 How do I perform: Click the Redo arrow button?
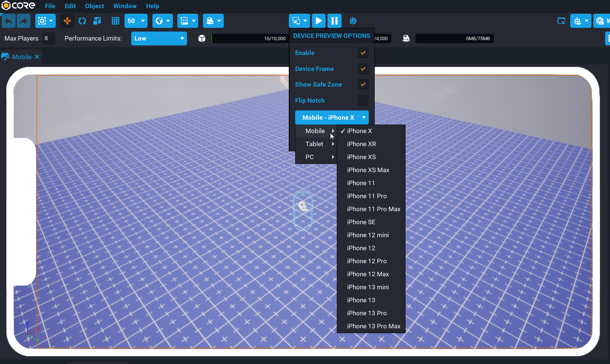[x=23, y=21]
